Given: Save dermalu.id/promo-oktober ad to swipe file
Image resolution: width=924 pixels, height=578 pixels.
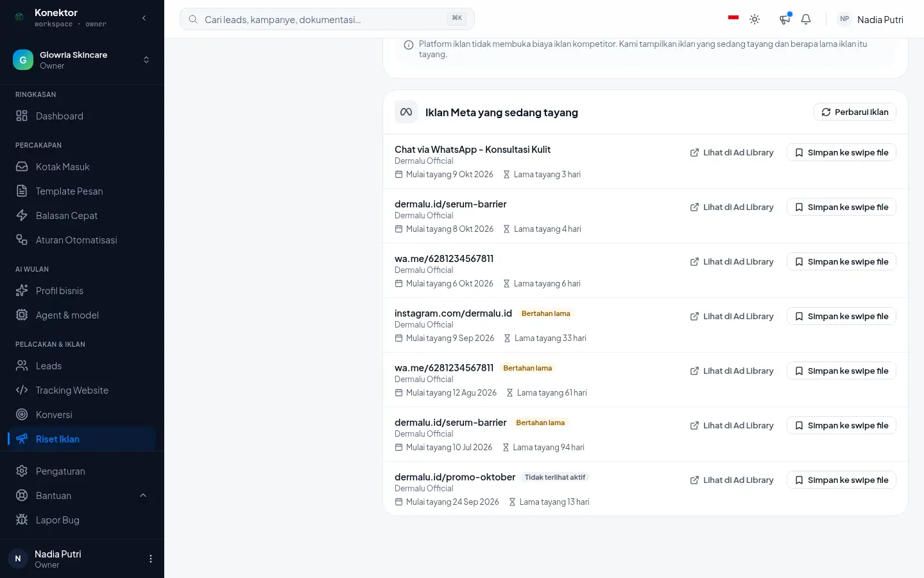Looking at the screenshot, I should pos(841,480).
